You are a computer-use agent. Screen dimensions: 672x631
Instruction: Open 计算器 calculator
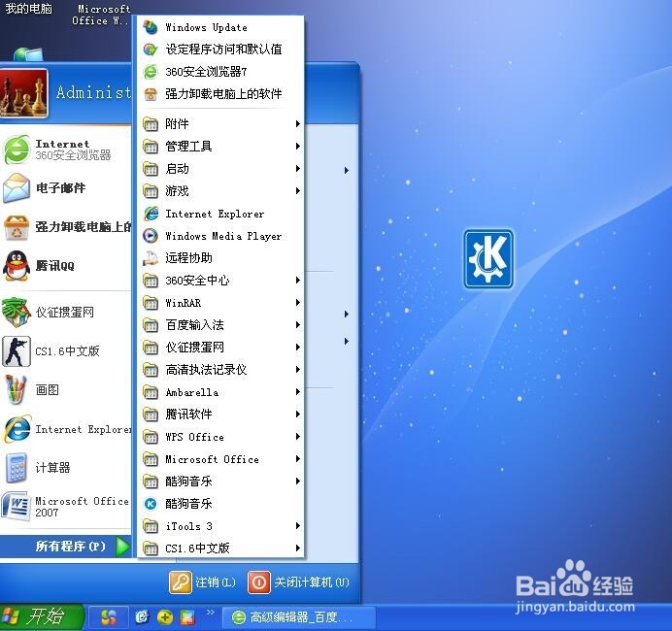(66, 467)
